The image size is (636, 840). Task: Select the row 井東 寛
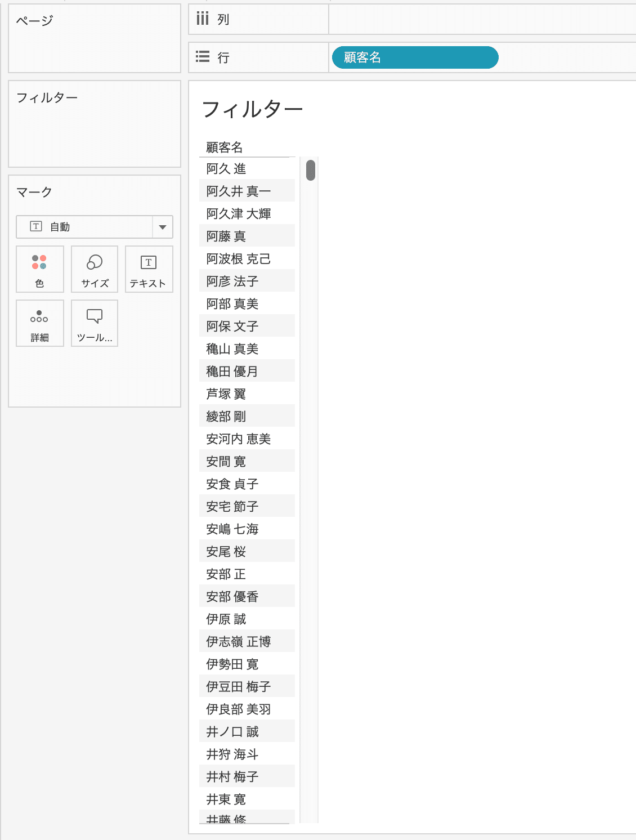pyautogui.click(x=247, y=799)
